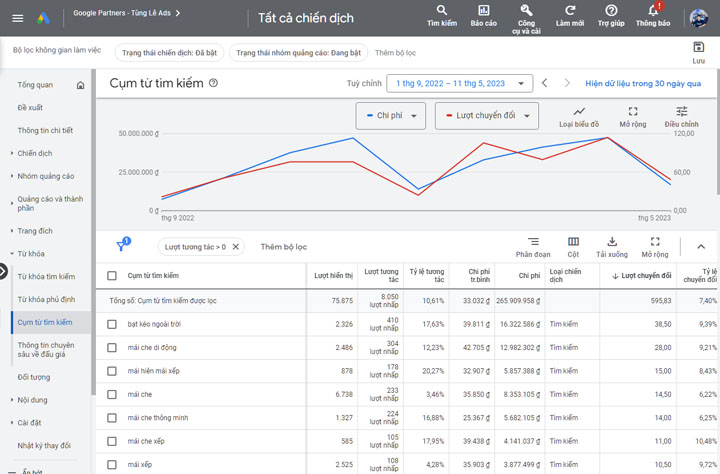Open Thông tin chuyên sâu về đấu giá
Viewport: 720px width, 474px height.
(x=45, y=350)
